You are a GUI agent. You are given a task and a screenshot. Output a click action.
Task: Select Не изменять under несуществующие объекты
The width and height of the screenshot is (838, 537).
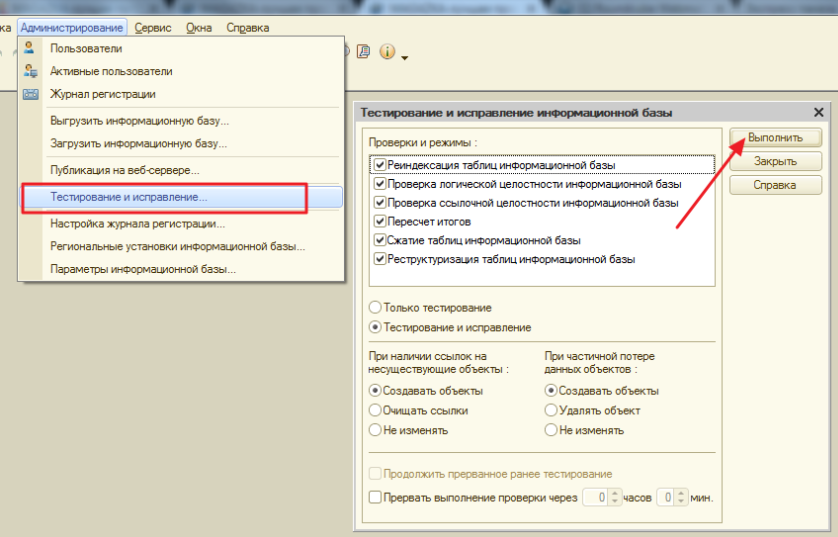(x=375, y=430)
